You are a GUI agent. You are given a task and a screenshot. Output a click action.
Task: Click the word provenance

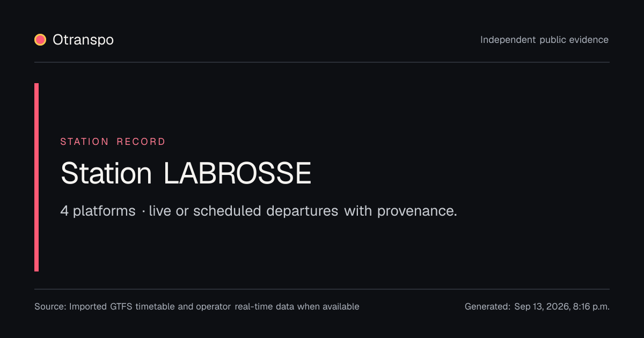(417, 211)
